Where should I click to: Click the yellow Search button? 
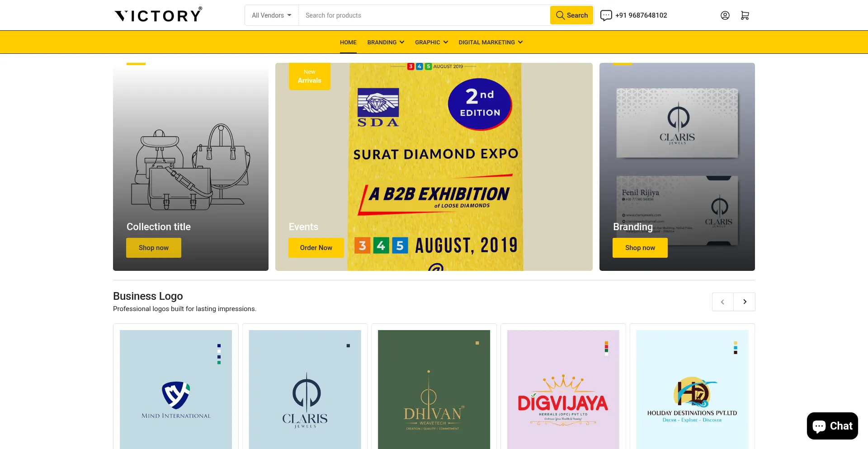pos(571,15)
